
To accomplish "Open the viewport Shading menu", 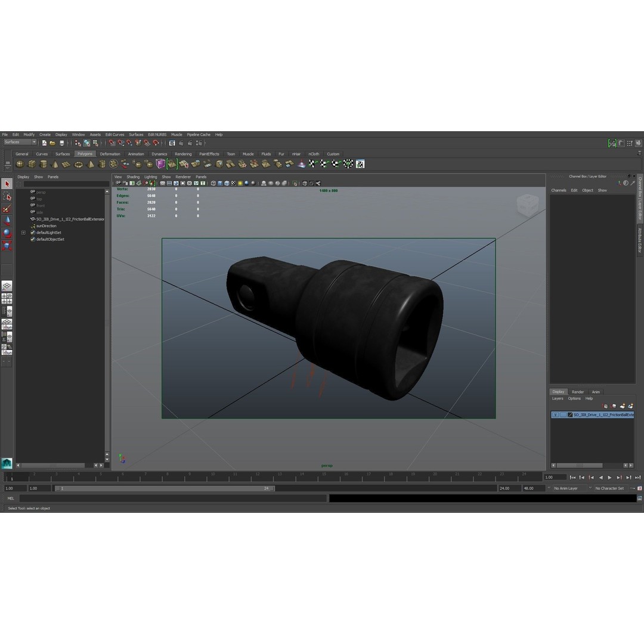I will pyautogui.click(x=132, y=177).
